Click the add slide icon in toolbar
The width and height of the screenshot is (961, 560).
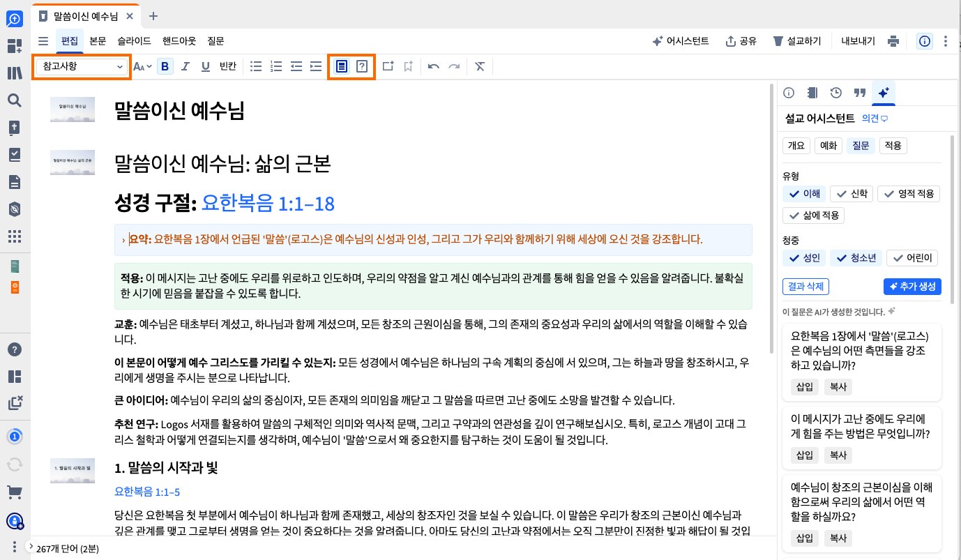point(388,66)
